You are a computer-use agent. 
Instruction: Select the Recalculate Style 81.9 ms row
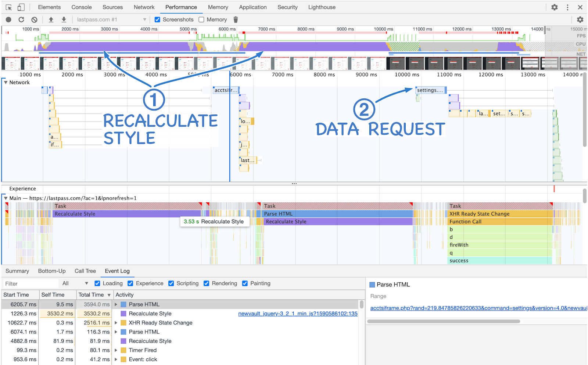180,341
